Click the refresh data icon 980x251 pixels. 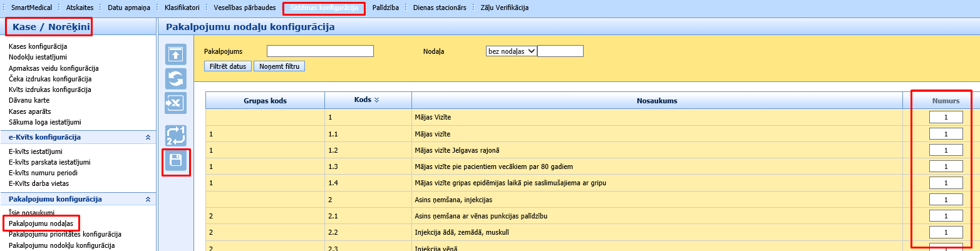pyautogui.click(x=175, y=79)
